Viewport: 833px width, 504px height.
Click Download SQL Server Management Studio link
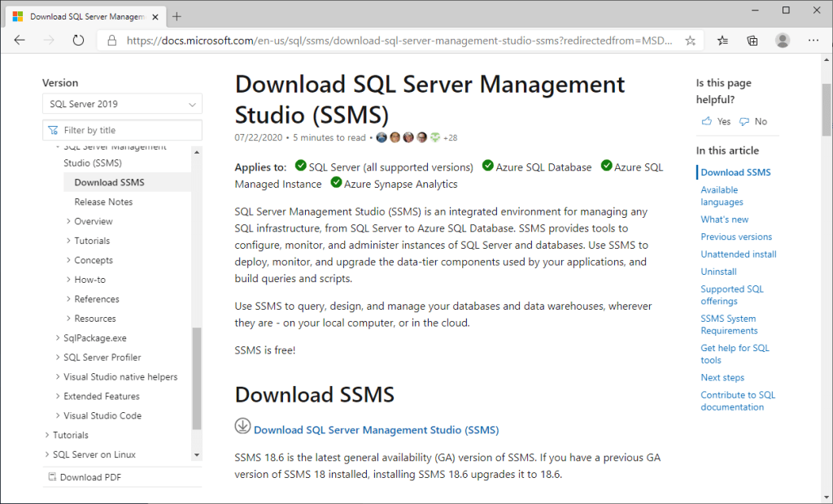coord(376,430)
